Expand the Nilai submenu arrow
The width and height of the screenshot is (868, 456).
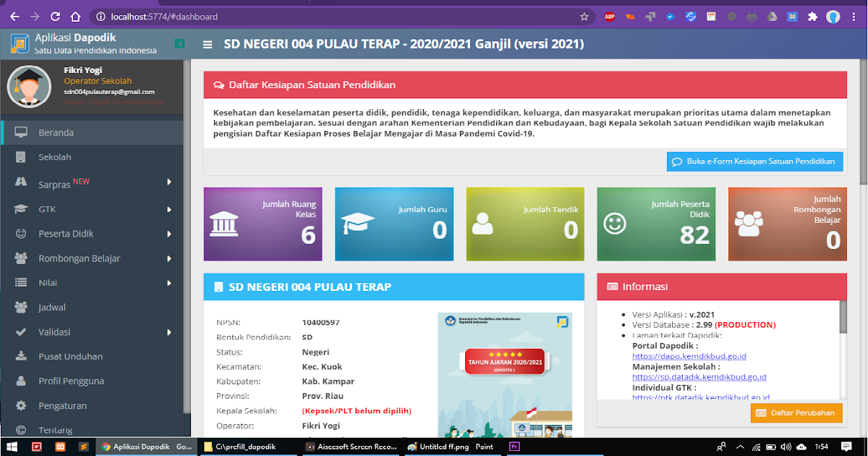click(169, 283)
